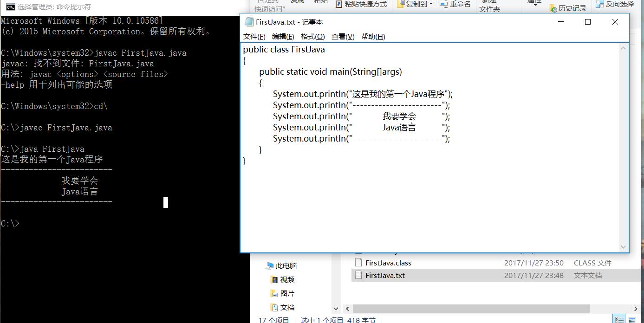Click the 图片 folder icon

coord(274,294)
